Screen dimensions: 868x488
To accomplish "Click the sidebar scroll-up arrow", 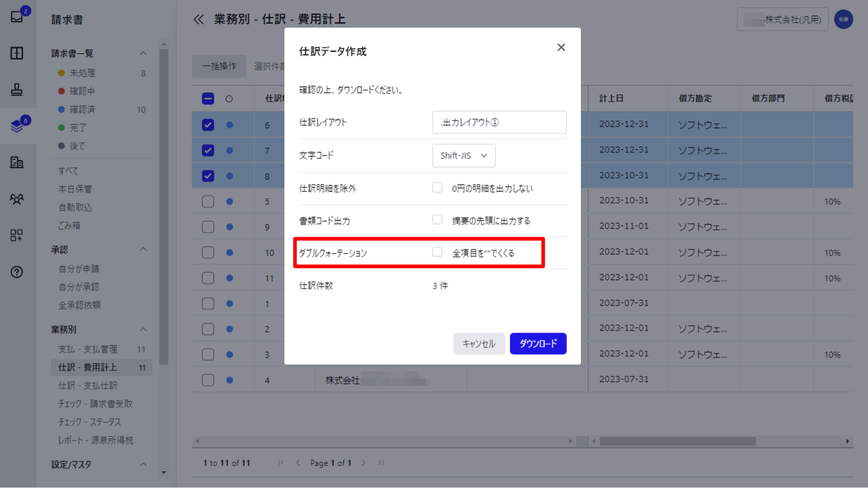I will click(164, 44).
